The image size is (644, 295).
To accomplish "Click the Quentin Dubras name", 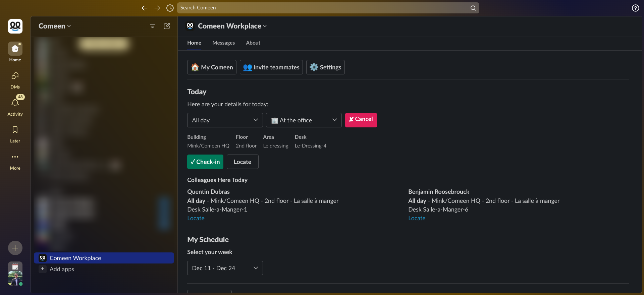I will [208, 192].
